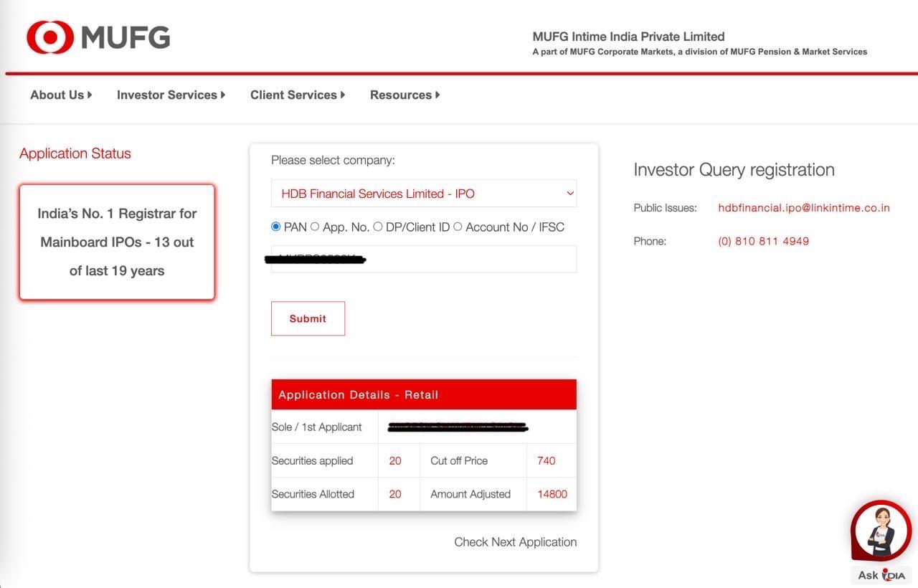Open the Ask LIA chatbot assistant
Image resolution: width=918 pixels, height=588 pixels.
pyautogui.click(x=879, y=531)
